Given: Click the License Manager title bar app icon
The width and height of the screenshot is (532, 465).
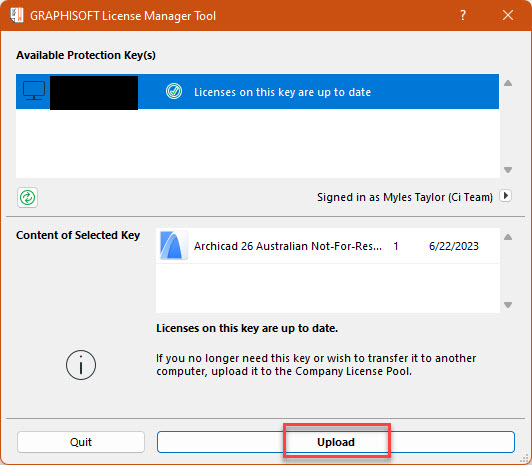Looking at the screenshot, I should 17,15.
